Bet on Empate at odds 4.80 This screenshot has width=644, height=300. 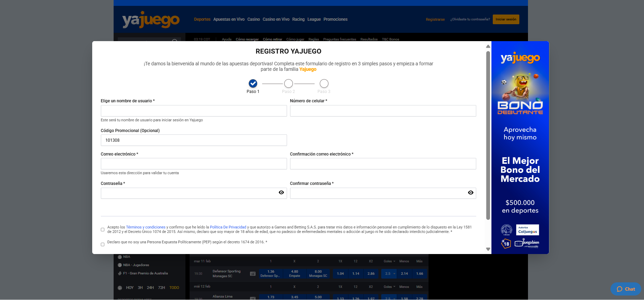pos(295,274)
